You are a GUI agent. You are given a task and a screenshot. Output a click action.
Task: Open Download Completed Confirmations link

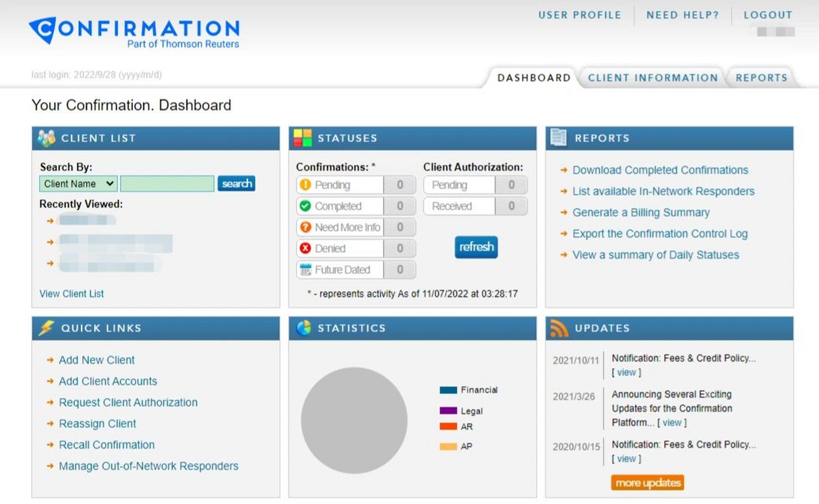tap(660, 170)
